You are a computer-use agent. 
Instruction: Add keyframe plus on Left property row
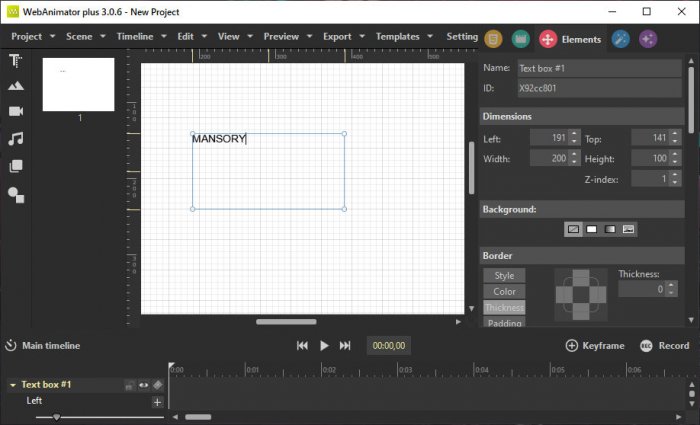click(157, 402)
